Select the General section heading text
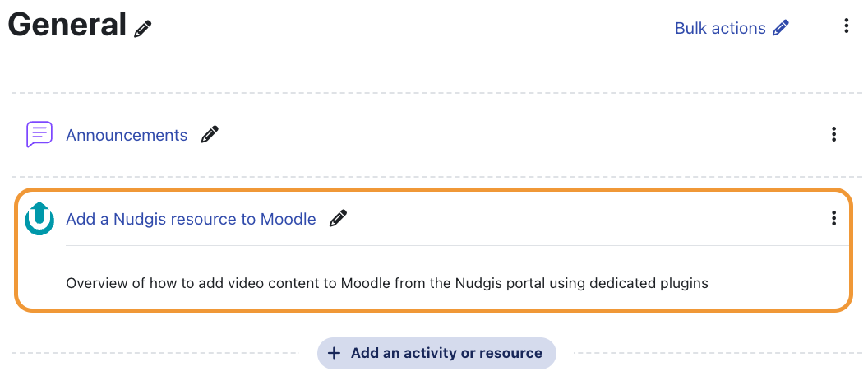This screenshot has width=868, height=390. click(x=67, y=25)
